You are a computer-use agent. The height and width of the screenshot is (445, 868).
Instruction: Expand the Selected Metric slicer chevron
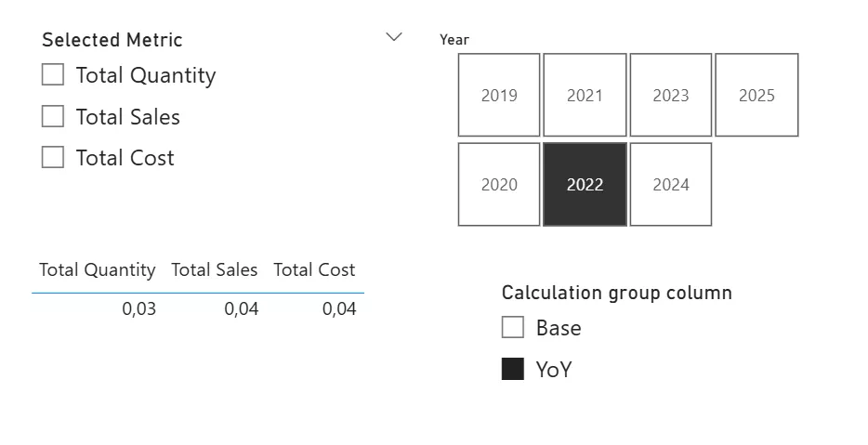click(394, 37)
